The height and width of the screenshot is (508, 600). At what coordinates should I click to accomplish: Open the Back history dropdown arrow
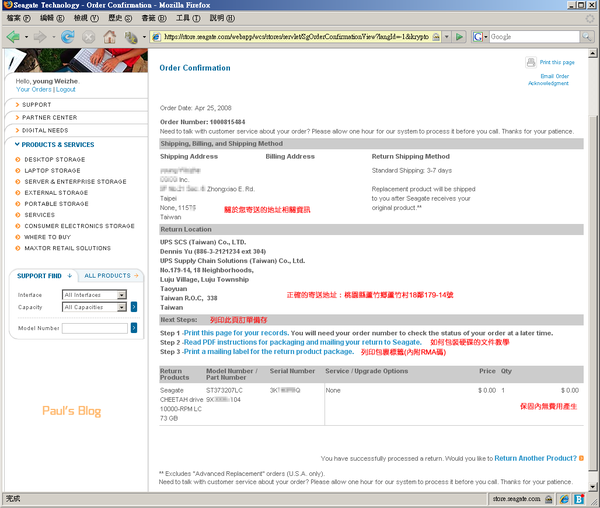(26, 37)
